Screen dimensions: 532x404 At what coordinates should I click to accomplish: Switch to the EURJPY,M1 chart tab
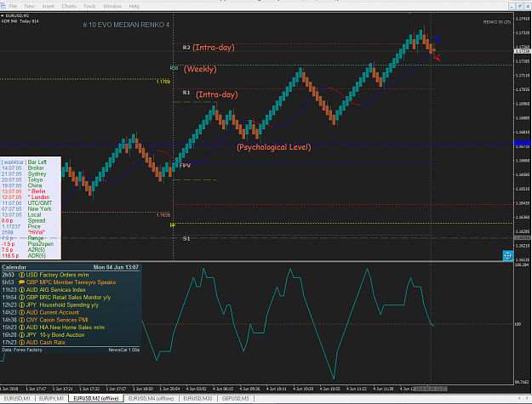51,398
